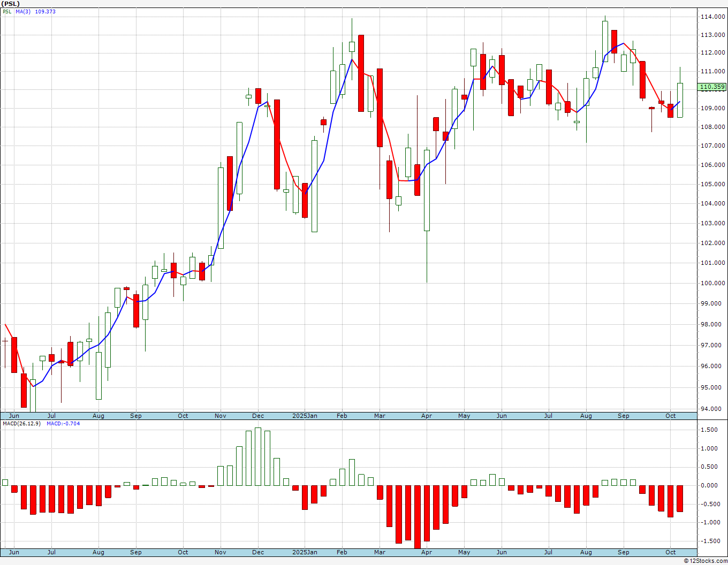Image resolution: width=728 pixels, height=565 pixels.
Task: Click the moving average value "109.373"
Action: [x=45, y=12]
